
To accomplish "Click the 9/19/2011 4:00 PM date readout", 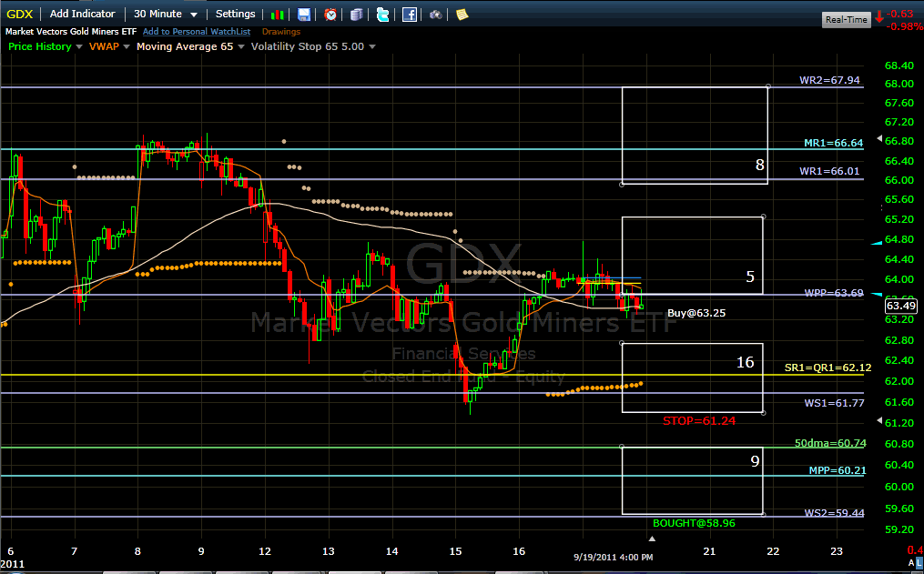I will pos(613,557).
